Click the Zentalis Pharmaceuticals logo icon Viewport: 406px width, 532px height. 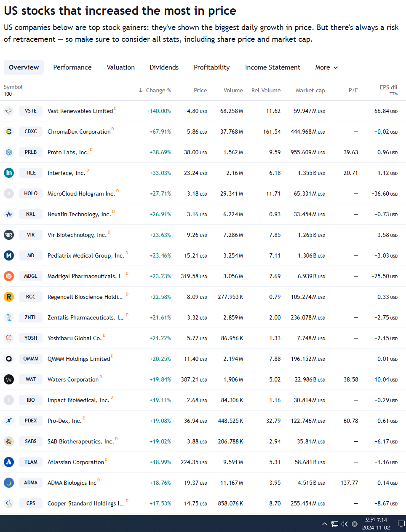point(9,317)
